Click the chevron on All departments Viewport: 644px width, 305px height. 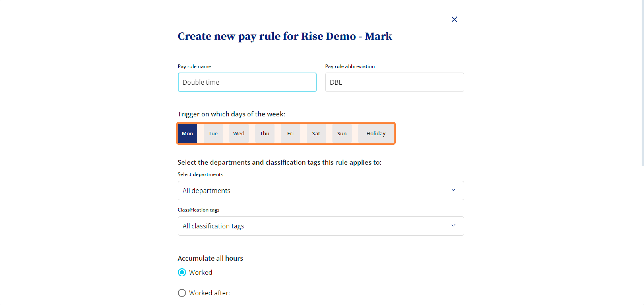[x=453, y=190]
